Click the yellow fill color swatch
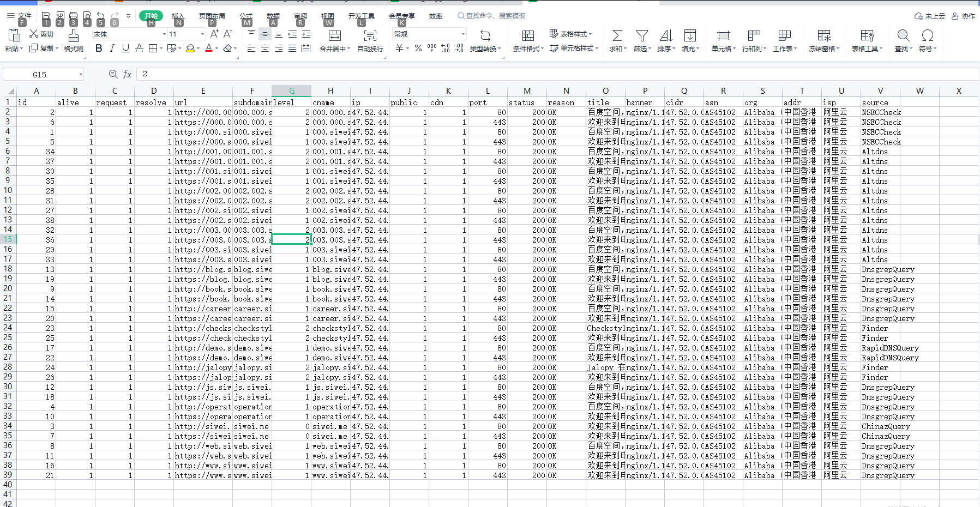This screenshot has height=507, width=980. click(190, 49)
